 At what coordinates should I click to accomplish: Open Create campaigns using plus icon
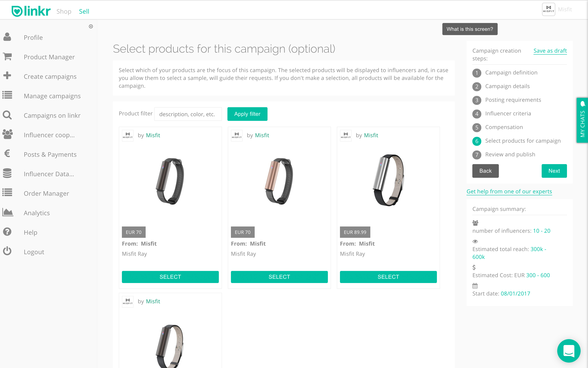tap(7, 76)
